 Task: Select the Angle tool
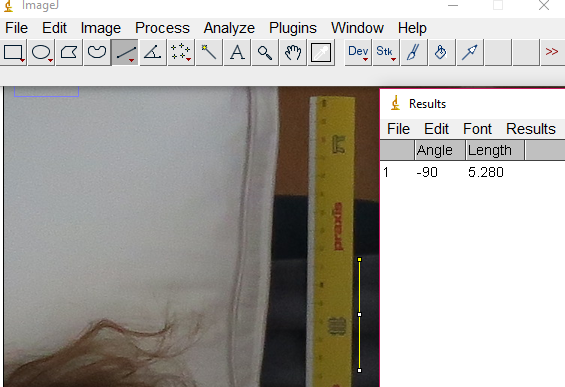tap(153, 53)
